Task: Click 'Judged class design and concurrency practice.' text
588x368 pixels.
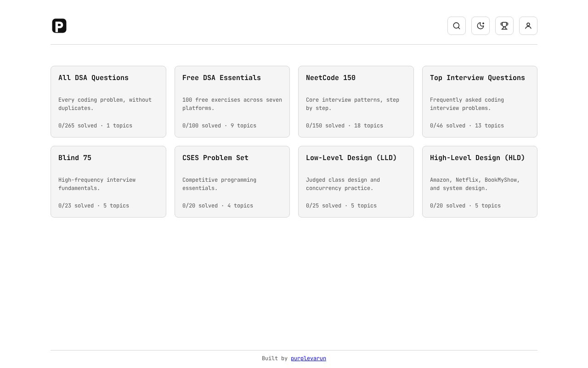Action: [343, 184]
